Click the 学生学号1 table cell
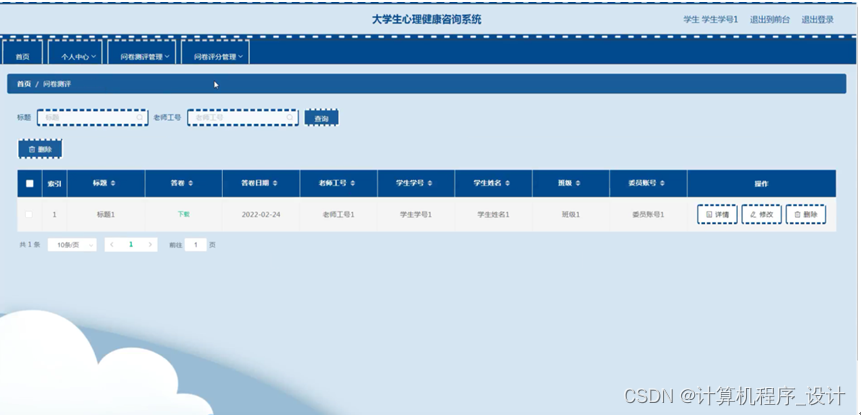861x415 pixels. (416, 215)
